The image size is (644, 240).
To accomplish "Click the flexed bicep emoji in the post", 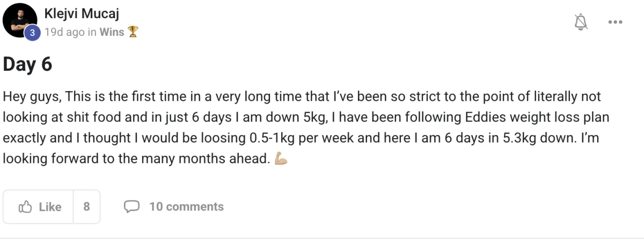I will [281, 160].
